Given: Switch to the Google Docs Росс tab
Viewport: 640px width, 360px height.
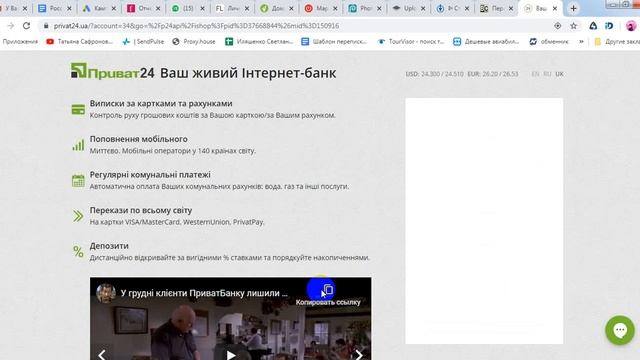Looking at the screenshot, I should pyautogui.click(x=55, y=8).
